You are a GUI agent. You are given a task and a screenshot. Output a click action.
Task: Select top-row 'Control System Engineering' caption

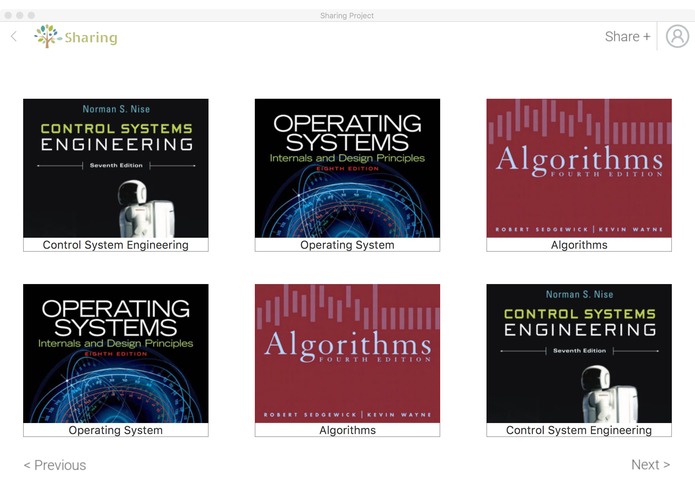(116, 245)
